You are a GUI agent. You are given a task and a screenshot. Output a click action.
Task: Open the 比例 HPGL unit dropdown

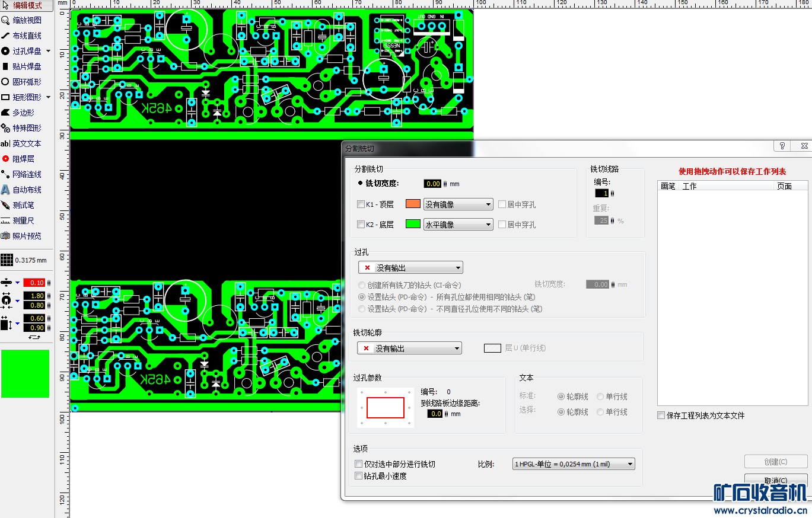point(574,464)
